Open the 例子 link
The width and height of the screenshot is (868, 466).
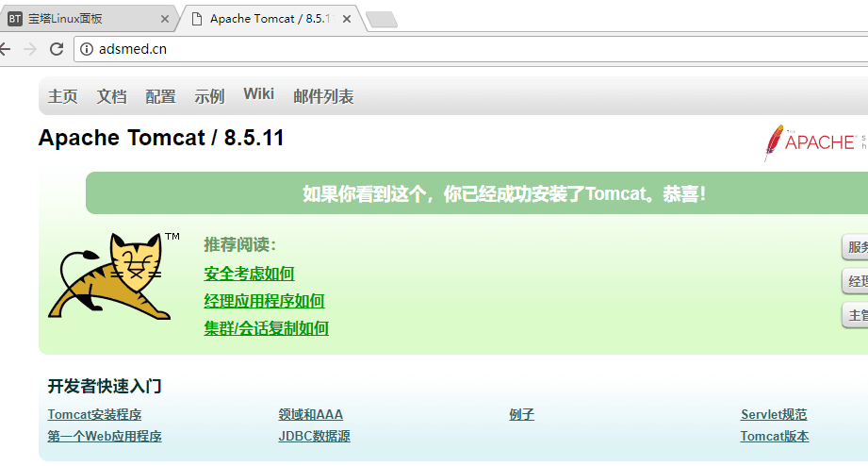(521, 414)
